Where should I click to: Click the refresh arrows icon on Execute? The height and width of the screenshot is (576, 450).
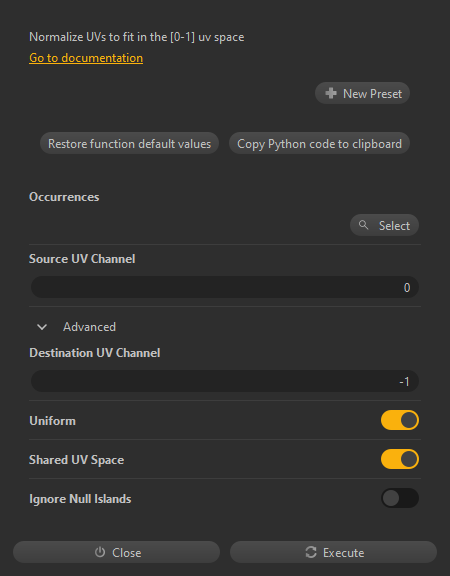[x=311, y=552]
